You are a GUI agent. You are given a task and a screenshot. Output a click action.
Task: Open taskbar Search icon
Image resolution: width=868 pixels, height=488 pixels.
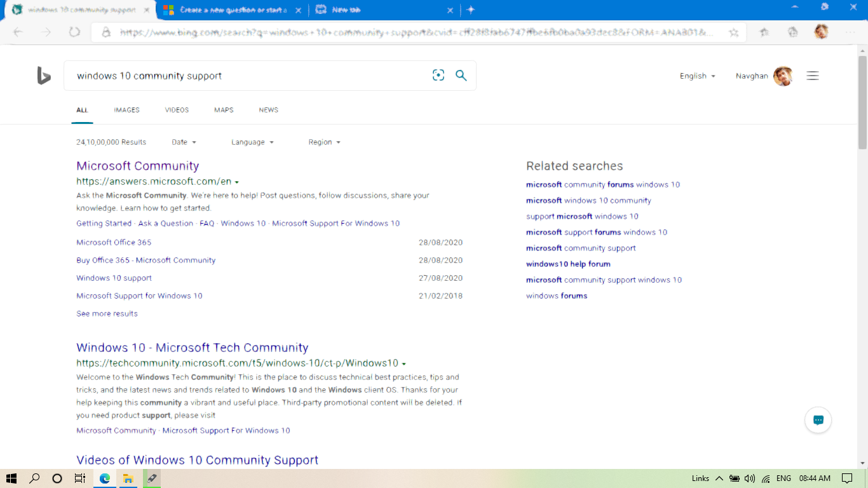34,478
